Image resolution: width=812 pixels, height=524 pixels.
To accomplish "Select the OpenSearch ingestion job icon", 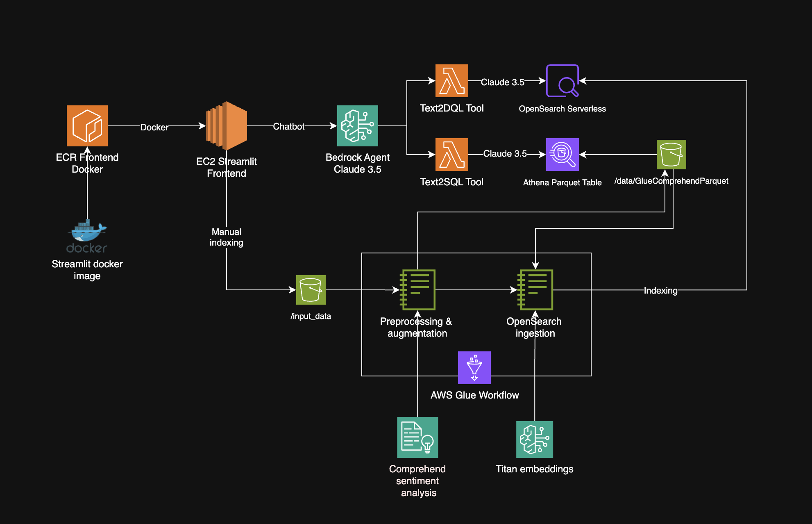I will 535,289.
